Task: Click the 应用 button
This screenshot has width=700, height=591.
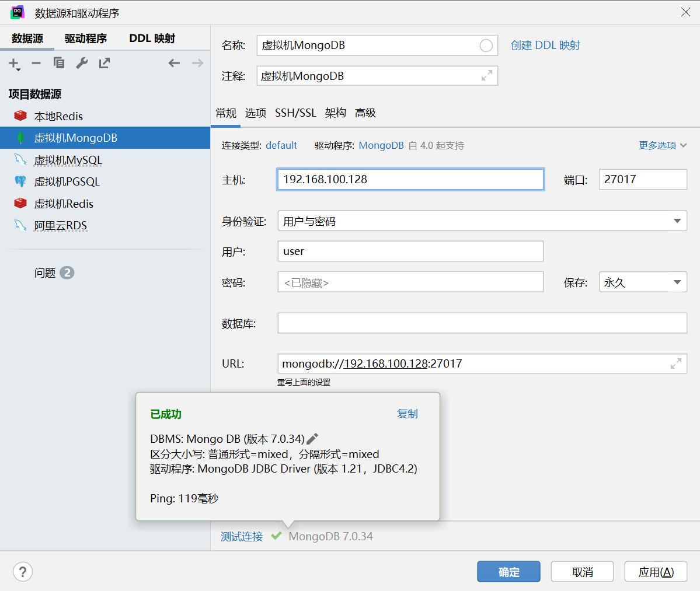Action: coord(656,572)
